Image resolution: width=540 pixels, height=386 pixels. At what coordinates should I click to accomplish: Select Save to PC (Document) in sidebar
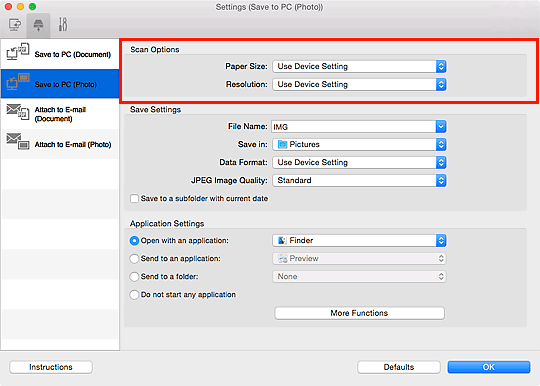click(60, 54)
